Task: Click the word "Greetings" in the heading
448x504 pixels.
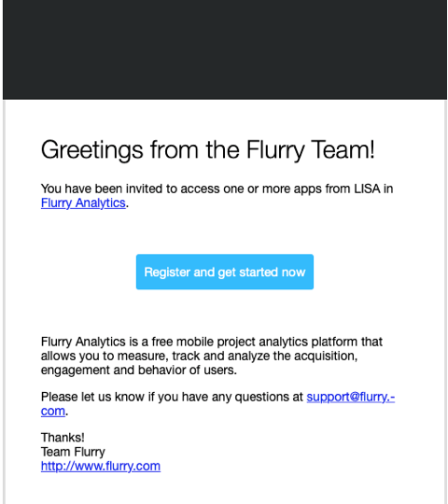Action: pos(92,150)
